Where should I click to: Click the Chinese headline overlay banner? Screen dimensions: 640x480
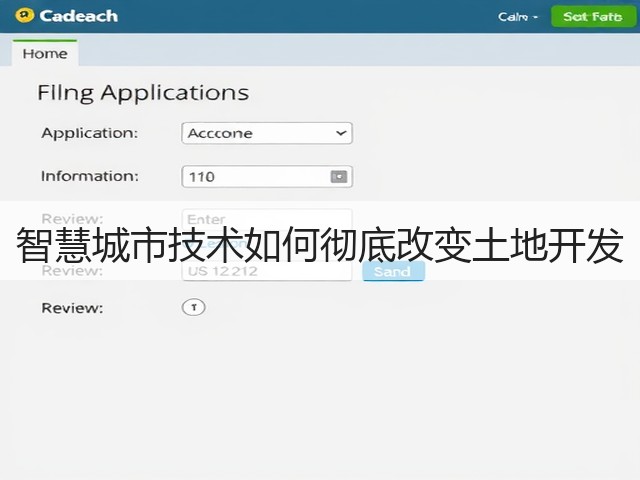pyautogui.click(x=320, y=245)
